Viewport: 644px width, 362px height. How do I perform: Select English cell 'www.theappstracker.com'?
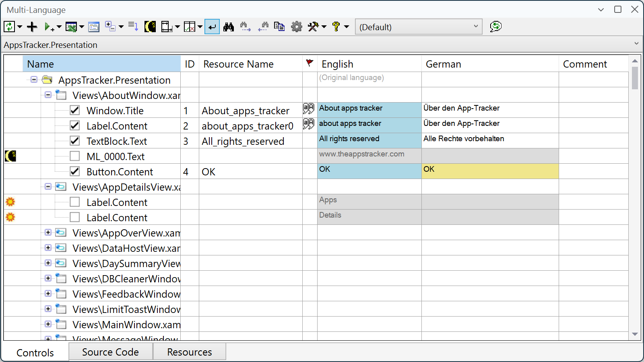click(369, 156)
